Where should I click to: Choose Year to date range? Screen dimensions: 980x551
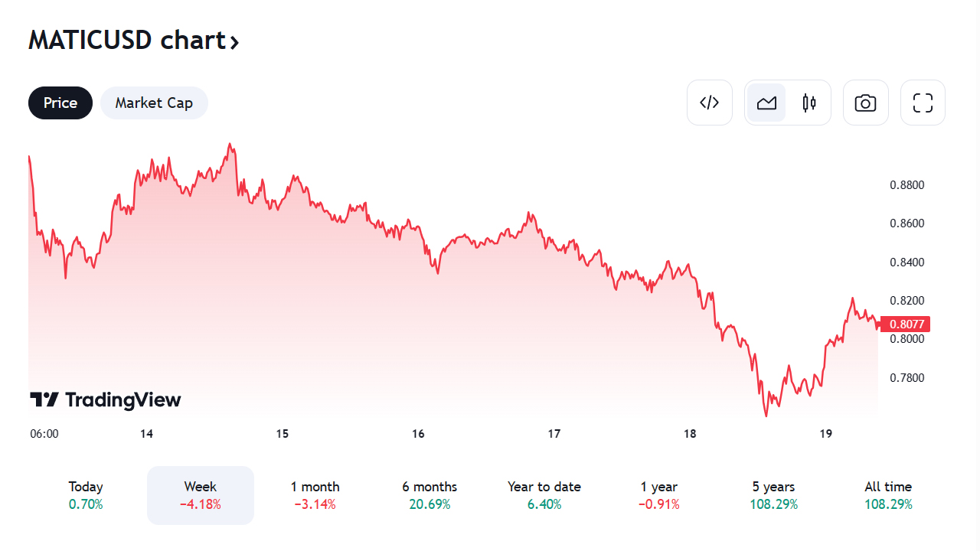544,494
